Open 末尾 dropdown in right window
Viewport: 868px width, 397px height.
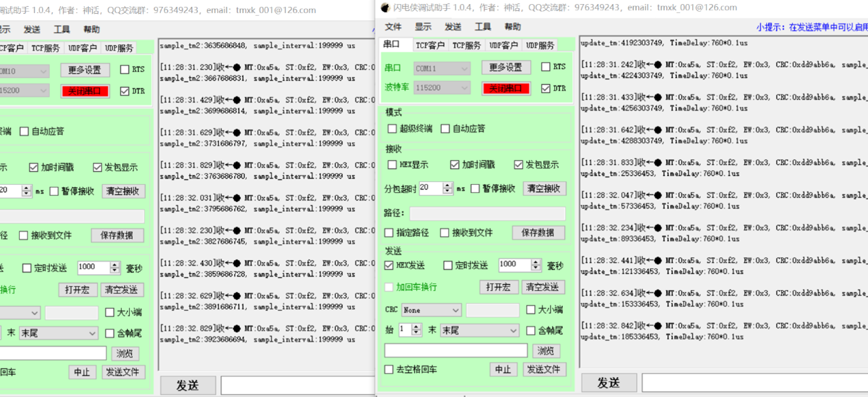[x=479, y=330]
